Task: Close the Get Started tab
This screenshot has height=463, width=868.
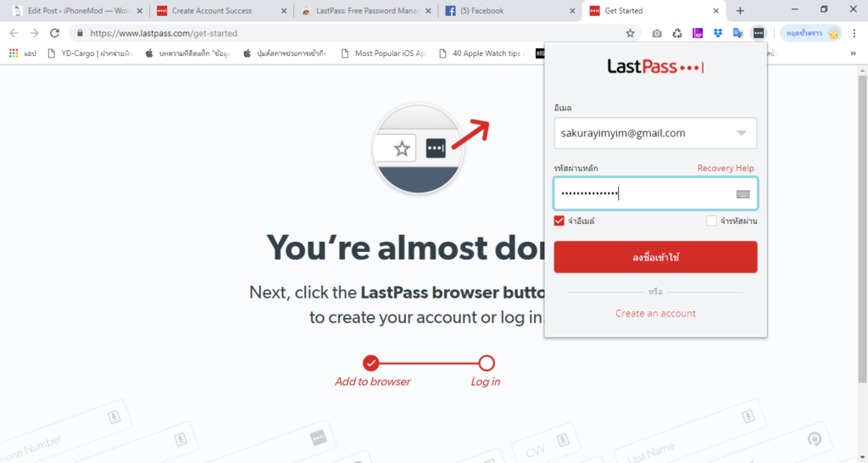Action: pyautogui.click(x=715, y=10)
